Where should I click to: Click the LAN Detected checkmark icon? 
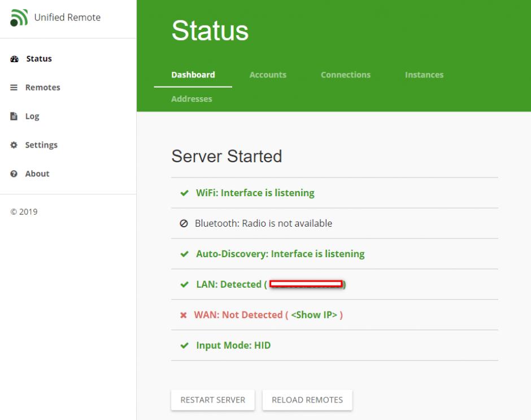185,285
